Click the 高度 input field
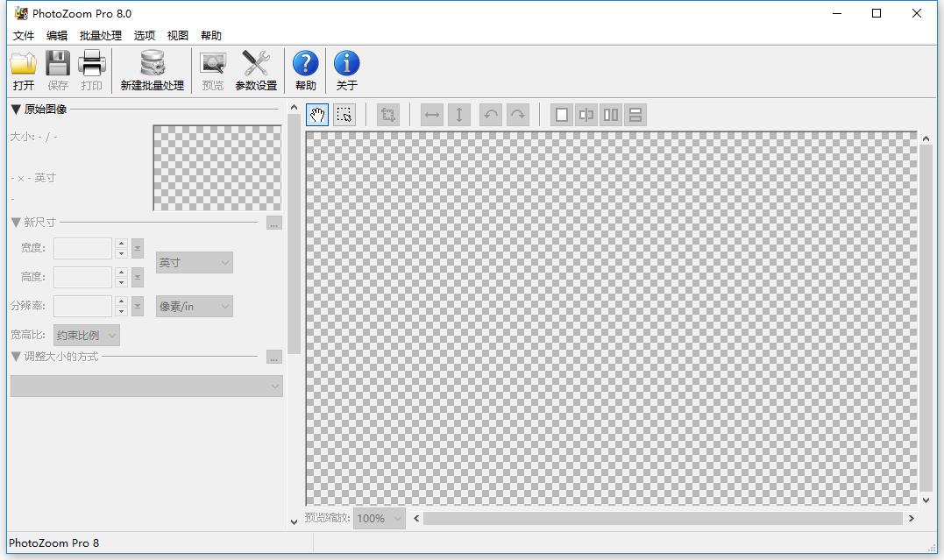 coord(82,277)
